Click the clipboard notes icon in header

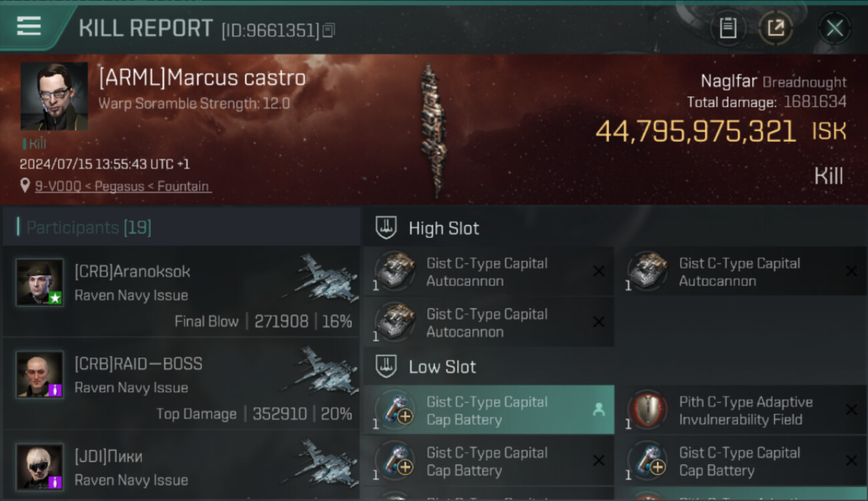pyautogui.click(x=728, y=28)
